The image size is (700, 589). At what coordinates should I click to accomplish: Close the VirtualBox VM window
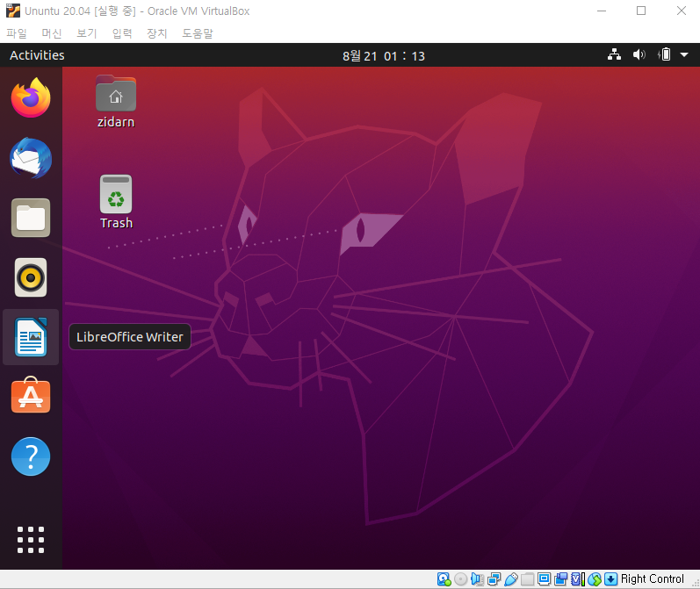point(682,11)
